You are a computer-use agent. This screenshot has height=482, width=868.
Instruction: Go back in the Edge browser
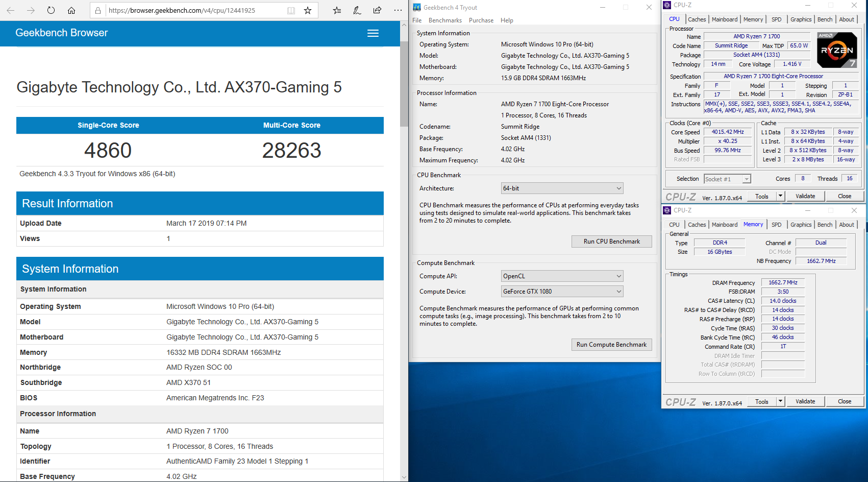[x=10, y=10]
